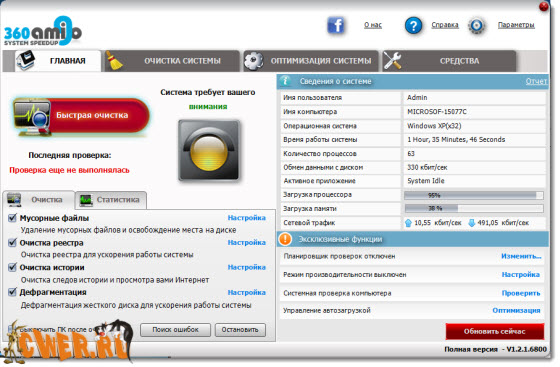Open the Средства tab
This screenshot has width=560, height=367.
click(450, 61)
